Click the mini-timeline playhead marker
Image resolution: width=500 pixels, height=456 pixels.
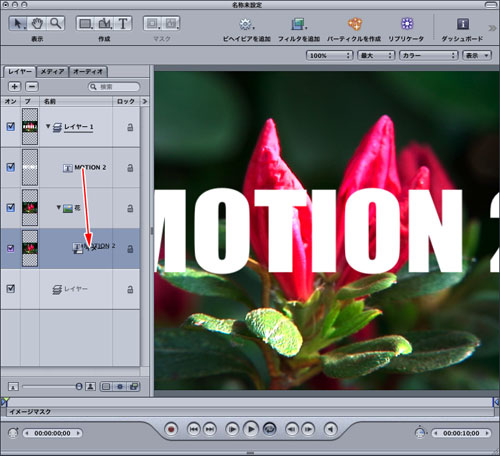pyautogui.click(x=5, y=400)
